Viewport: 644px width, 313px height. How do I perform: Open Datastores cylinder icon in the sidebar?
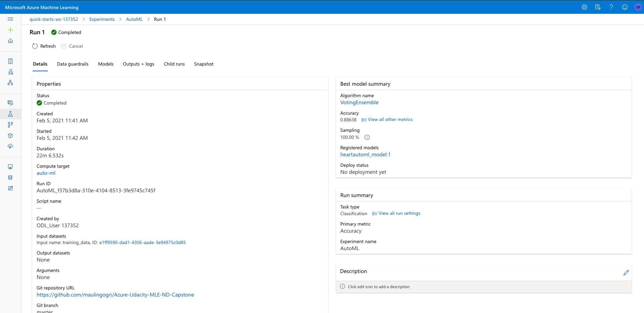[10, 178]
